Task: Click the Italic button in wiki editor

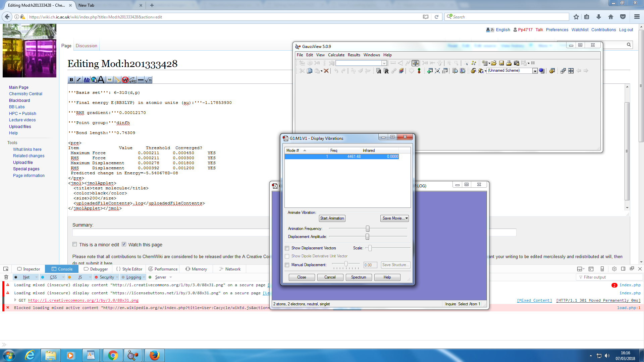Action: click(x=78, y=80)
